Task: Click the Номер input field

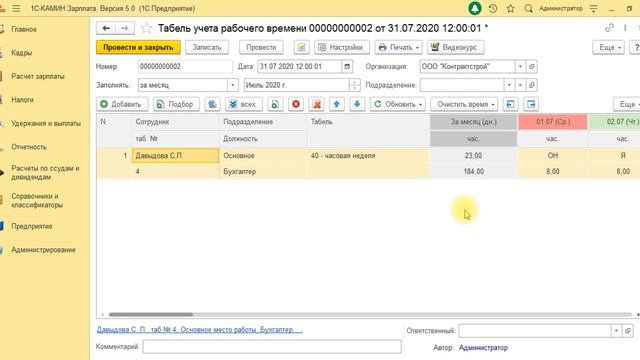Action: pyautogui.click(x=185, y=67)
